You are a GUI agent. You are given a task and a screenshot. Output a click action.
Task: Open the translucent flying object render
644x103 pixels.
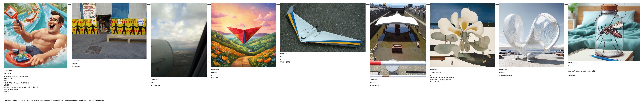tap(532, 35)
